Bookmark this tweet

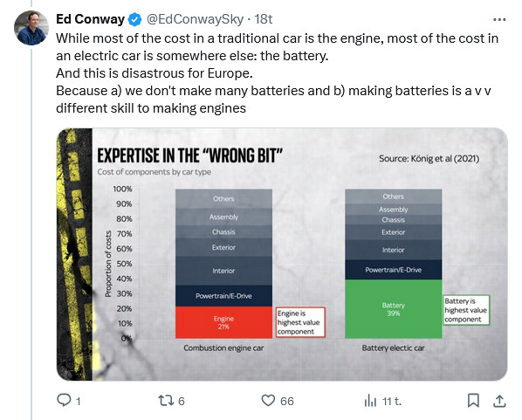pos(473,400)
